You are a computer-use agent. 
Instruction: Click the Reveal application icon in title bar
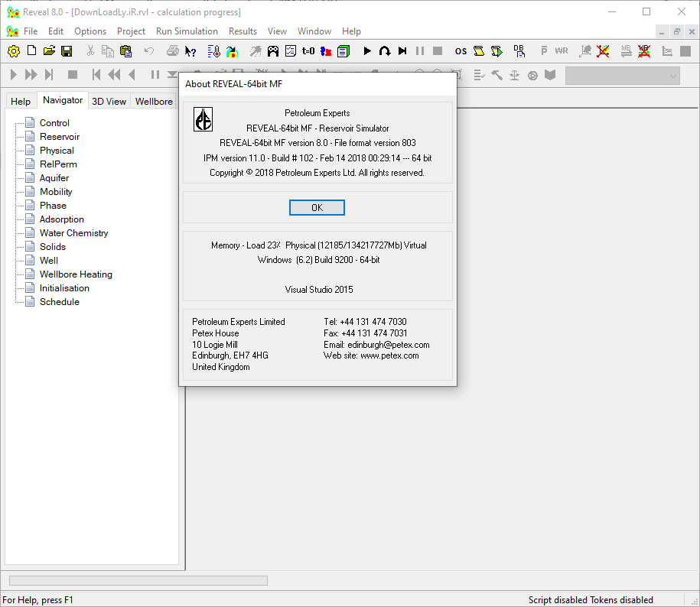(x=13, y=12)
